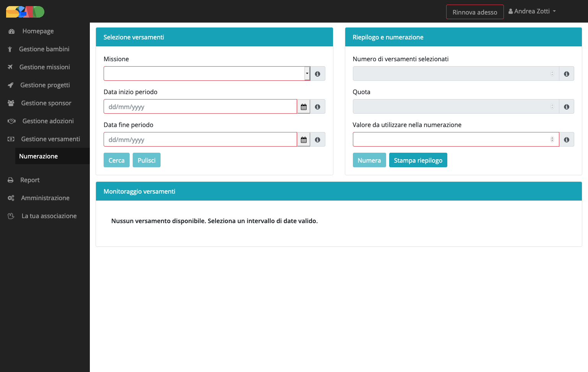Click the Gestione sponsor people icon
The width and height of the screenshot is (588, 372).
[11, 103]
